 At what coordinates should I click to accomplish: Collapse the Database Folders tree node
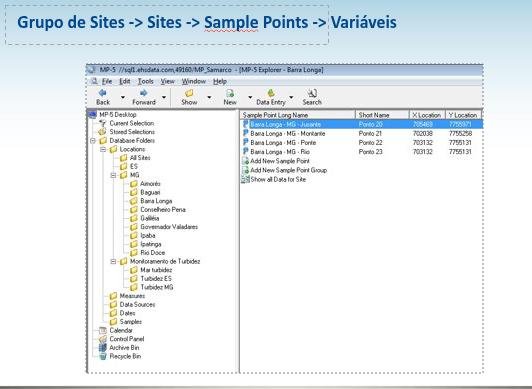point(93,141)
